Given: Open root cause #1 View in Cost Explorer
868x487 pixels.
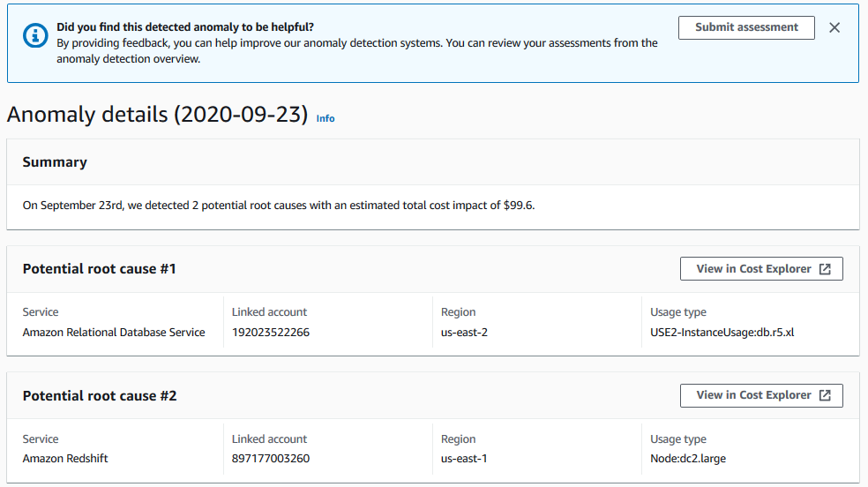Looking at the screenshot, I should 761,269.
